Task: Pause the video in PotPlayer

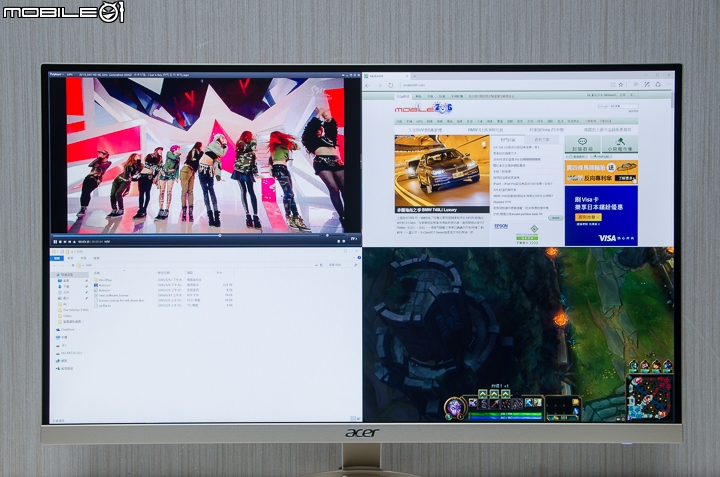Action: tap(55, 241)
